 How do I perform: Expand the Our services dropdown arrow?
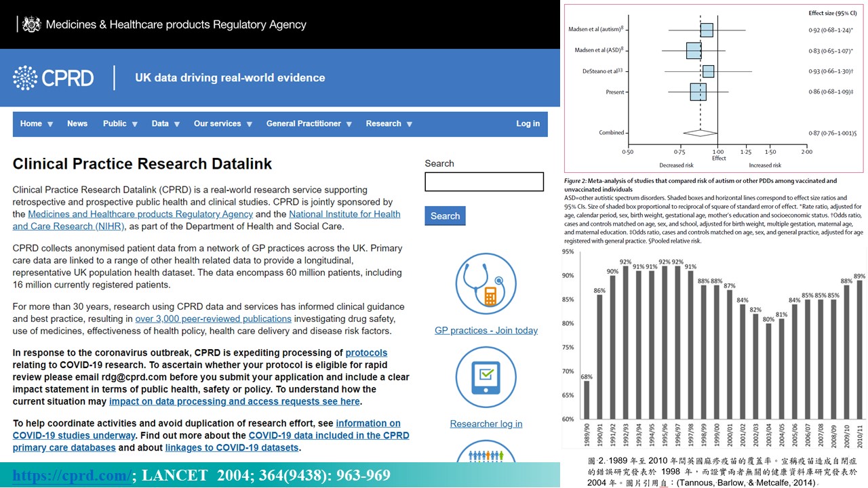point(249,124)
